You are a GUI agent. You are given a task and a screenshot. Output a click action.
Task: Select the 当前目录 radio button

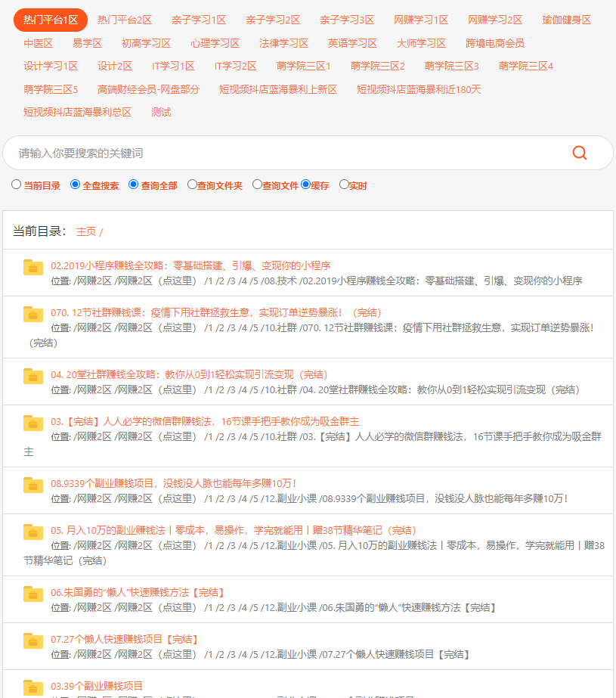pyautogui.click(x=17, y=185)
